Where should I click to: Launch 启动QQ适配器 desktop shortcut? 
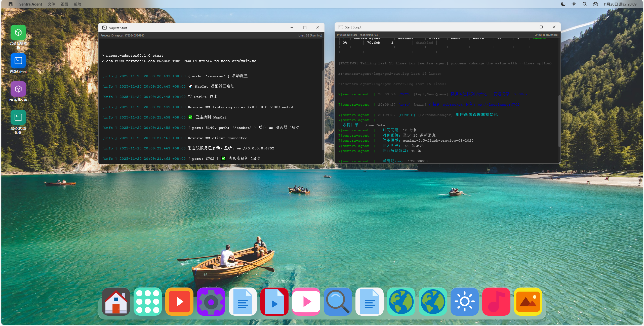click(x=18, y=117)
